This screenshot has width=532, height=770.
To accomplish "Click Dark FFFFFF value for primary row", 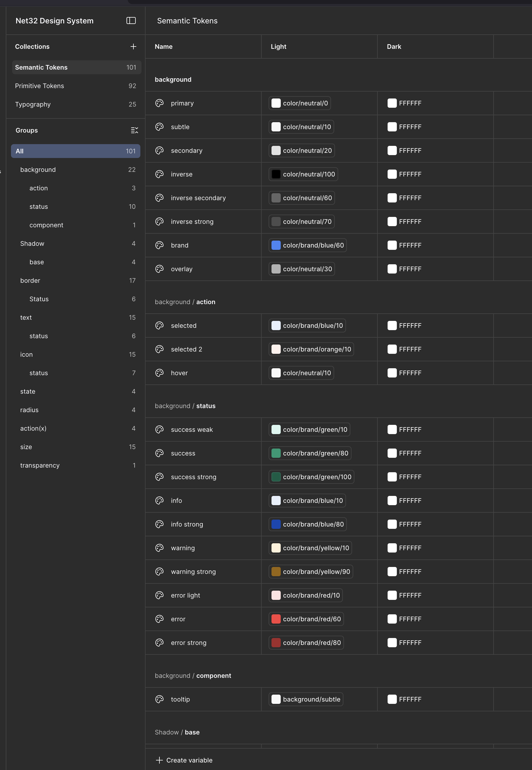I will pos(404,103).
